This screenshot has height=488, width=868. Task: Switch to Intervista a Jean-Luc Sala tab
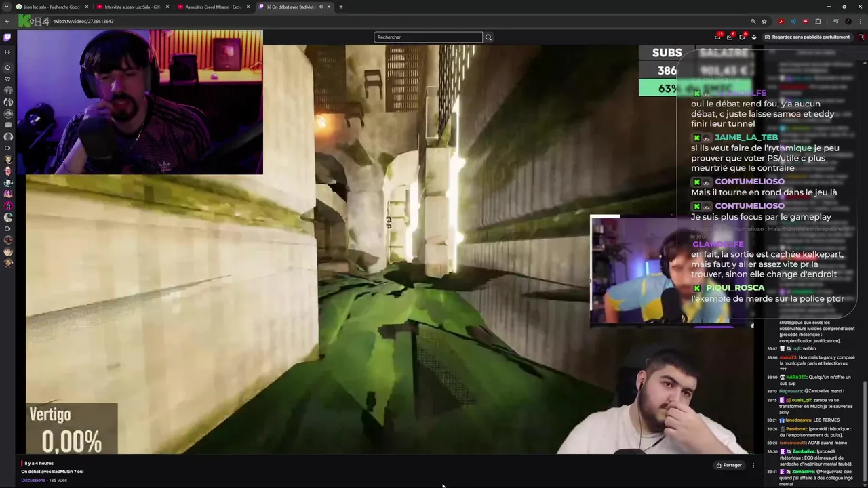click(x=132, y=7)
